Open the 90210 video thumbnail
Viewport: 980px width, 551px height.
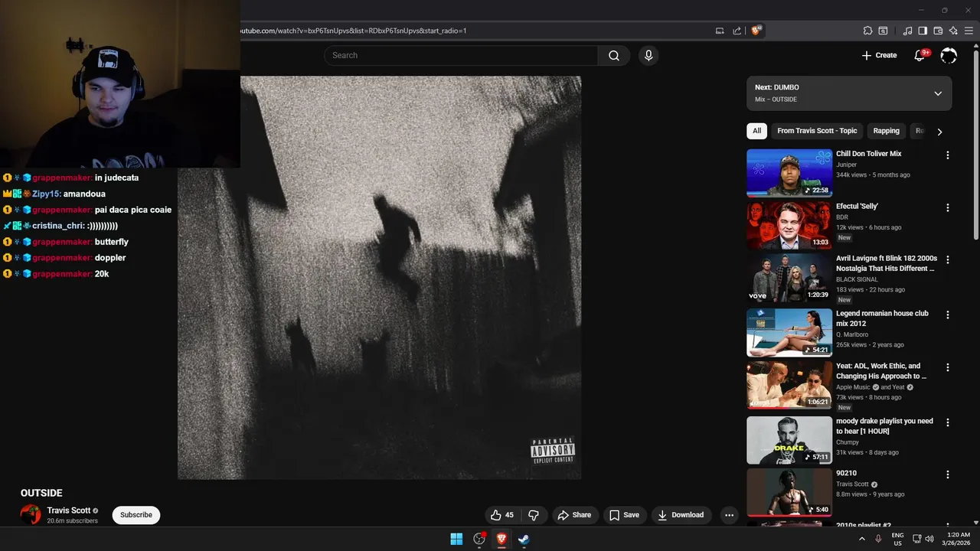tap(789, 492)
